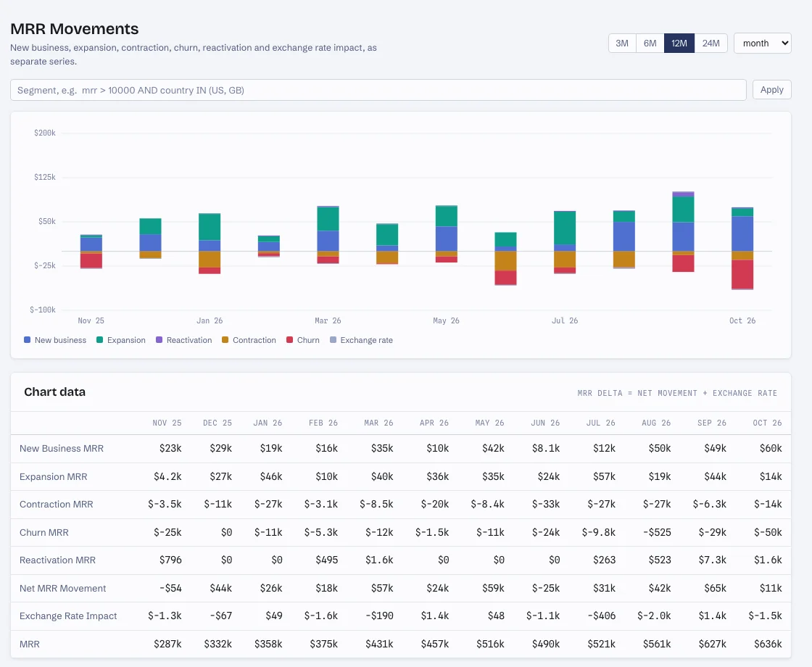Click the $7.3k Reactivation MRR value
This screenshot has width=812, height=667.
pos(712,560)
